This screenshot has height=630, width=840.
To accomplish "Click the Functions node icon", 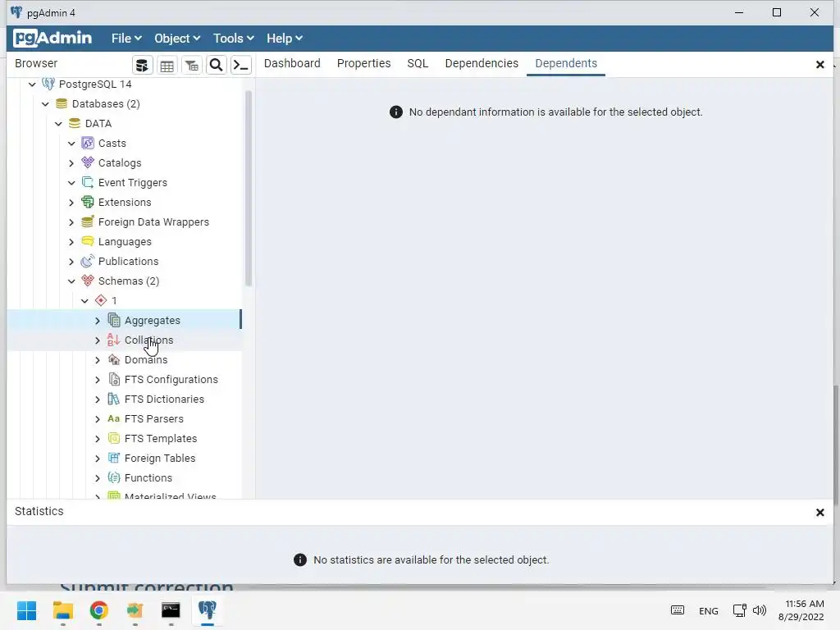I will tap(114, 477).
